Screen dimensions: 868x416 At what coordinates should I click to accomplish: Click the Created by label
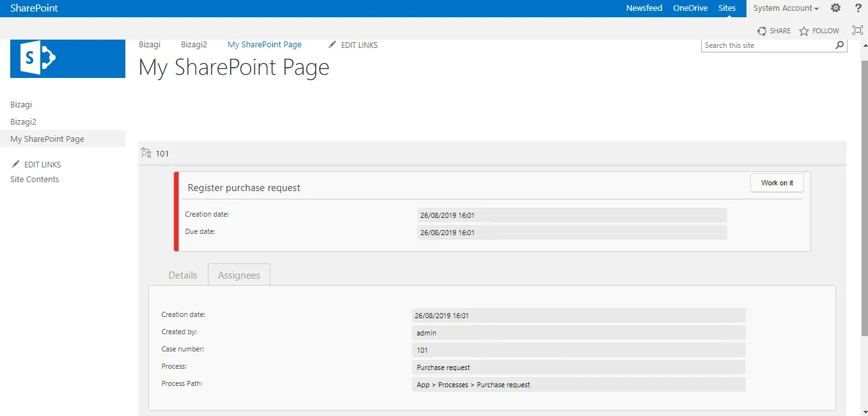click(179, 332)
